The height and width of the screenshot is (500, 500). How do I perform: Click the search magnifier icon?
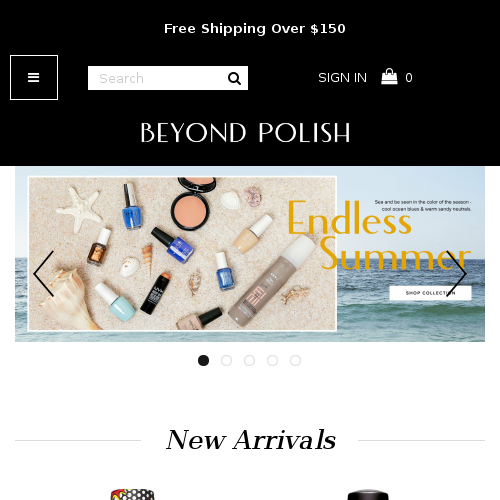[x=234, y=79]
